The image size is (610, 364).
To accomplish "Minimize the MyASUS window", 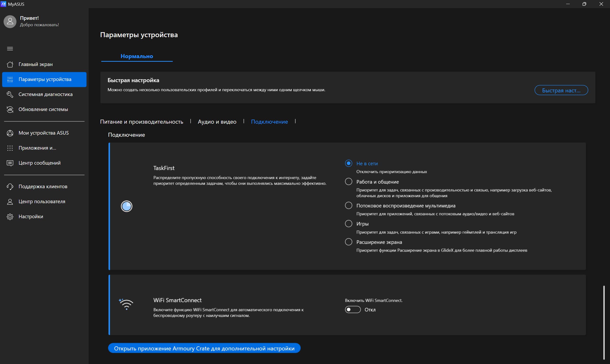I will [568, 4].
